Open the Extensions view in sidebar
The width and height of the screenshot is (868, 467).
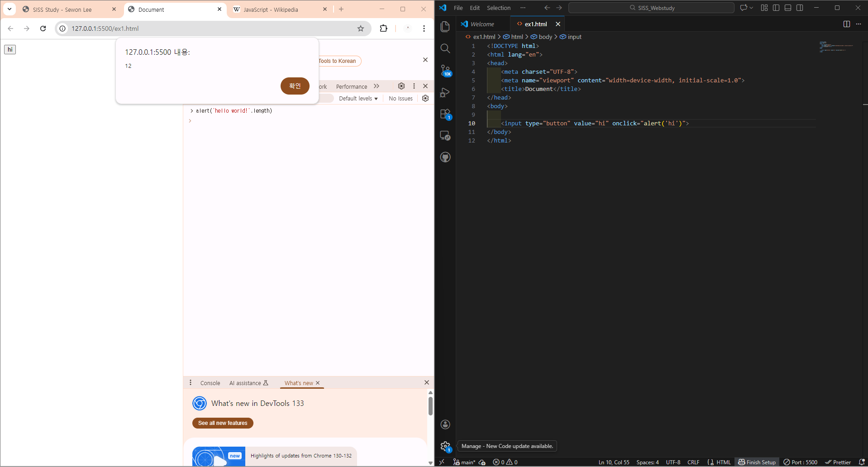(x=445, y=114)
